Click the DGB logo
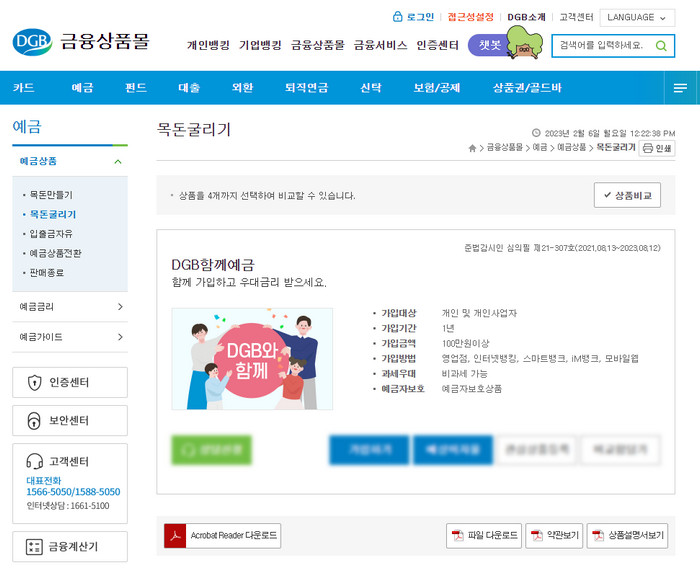Image resolution: width=700 pixels, height=576 pixels. tap(32, 42)
